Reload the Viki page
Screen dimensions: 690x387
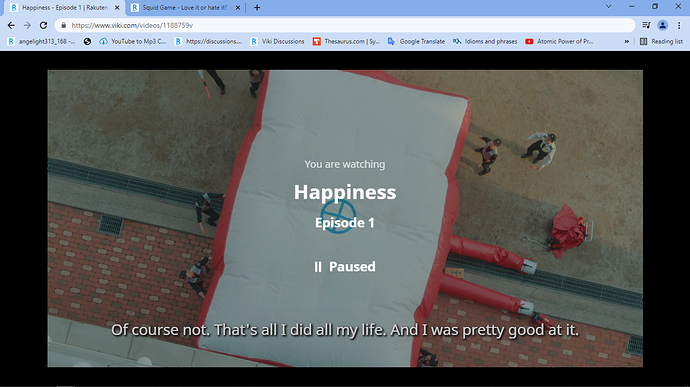[x=43, y=26]
